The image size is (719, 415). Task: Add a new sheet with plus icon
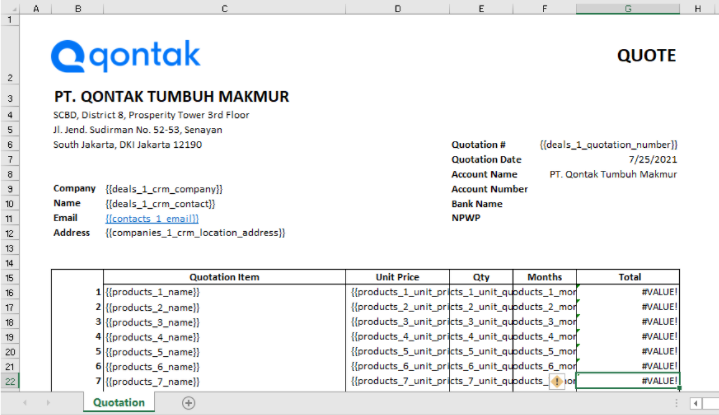(x=188, y=403)
